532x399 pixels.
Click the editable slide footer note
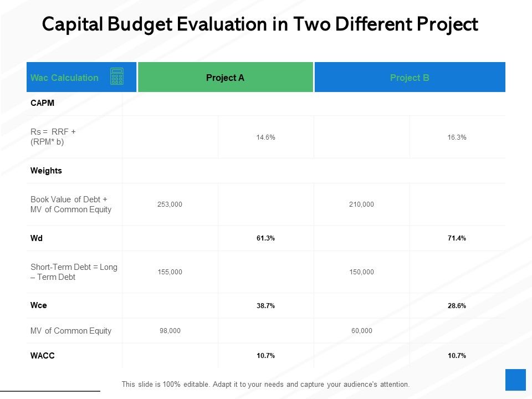[x=265, y=385]
